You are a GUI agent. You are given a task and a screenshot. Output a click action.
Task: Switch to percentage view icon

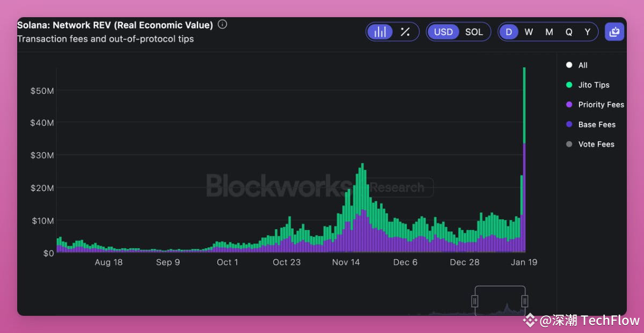(x=404, y=32)
